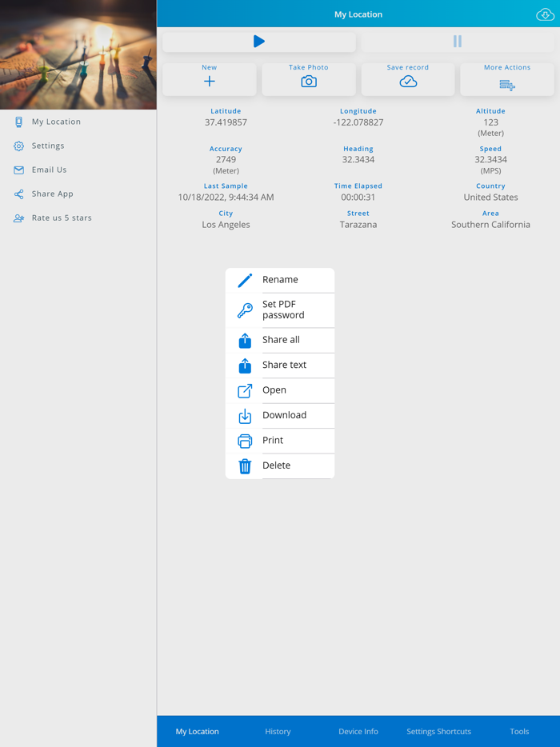
Task: Click the Street value Tarazana
Action: (x=358, y=225)
